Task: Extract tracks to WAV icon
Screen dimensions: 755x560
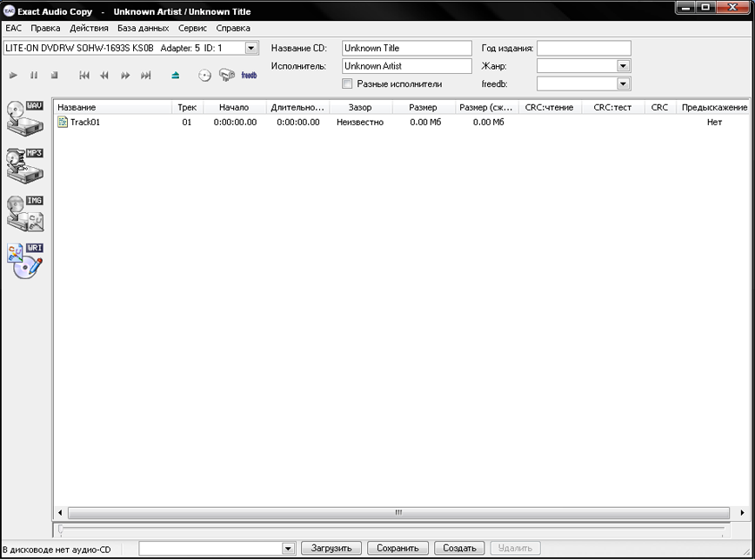Action: [x=25, y=118]
